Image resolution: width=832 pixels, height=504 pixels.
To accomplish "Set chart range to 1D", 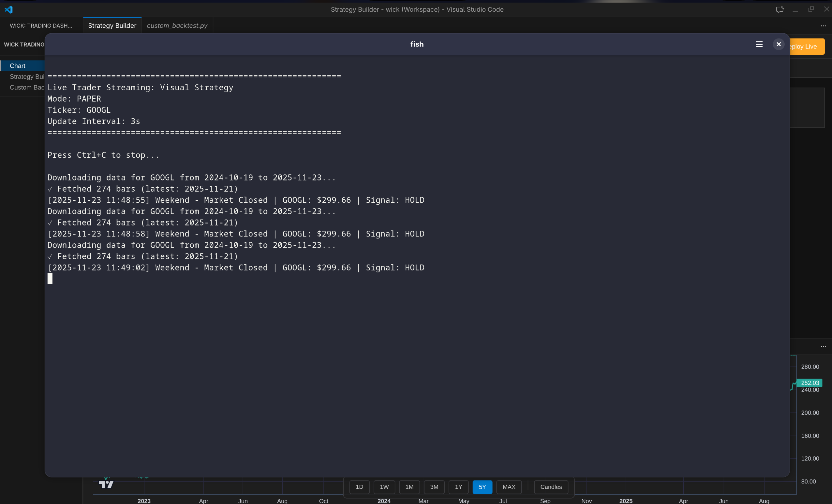I will click(x=359, y=487).
